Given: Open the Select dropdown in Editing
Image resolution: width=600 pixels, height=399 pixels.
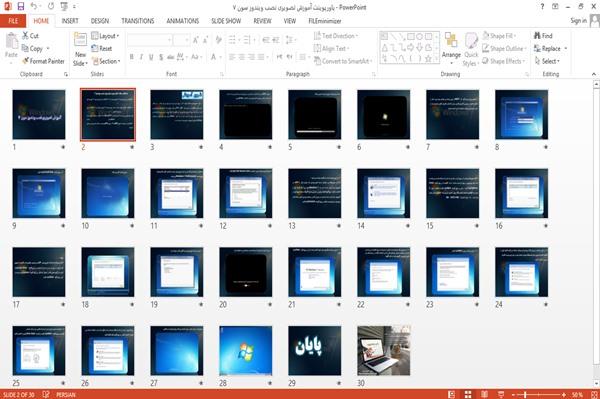Looking at the screenshot, I should click(547, 61).
